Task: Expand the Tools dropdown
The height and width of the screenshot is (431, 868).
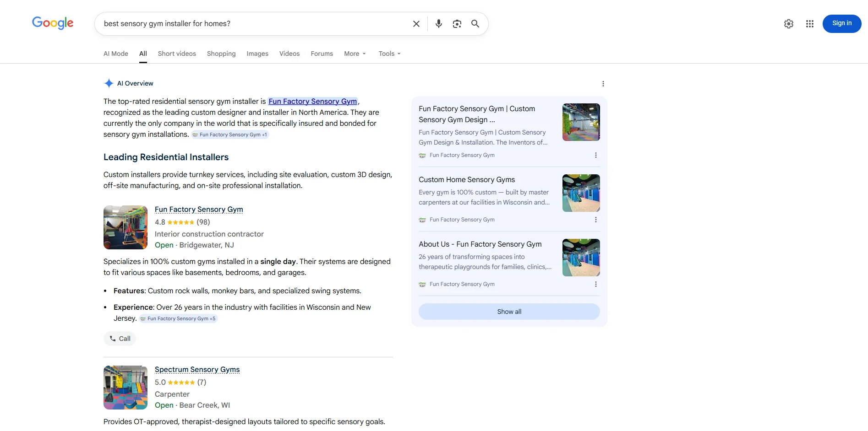Action: [x=390, y=54]
